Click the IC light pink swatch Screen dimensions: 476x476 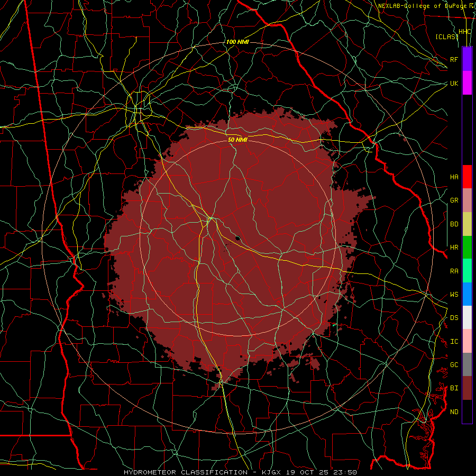click(x=467, y=341)
